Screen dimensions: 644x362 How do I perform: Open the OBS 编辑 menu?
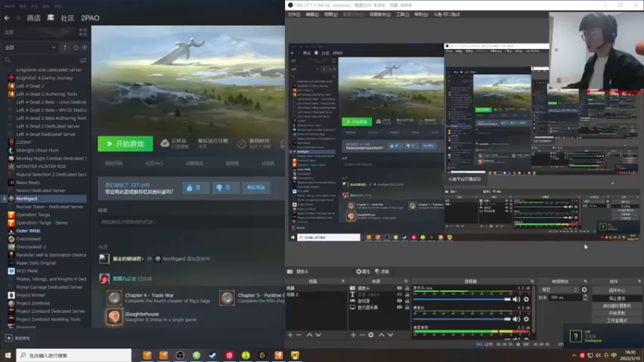point(312,14)
